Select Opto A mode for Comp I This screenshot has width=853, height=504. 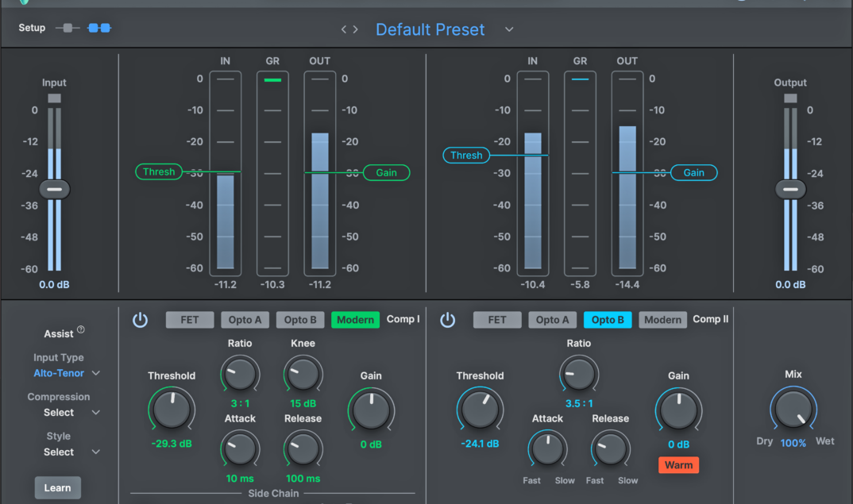coord(245,320)
